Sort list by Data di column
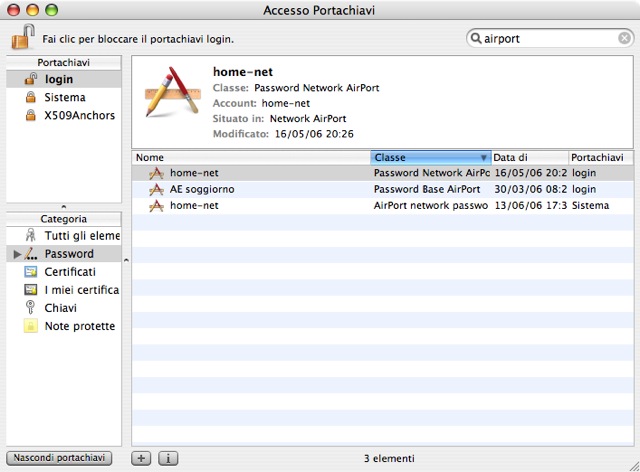 (530, 158)
